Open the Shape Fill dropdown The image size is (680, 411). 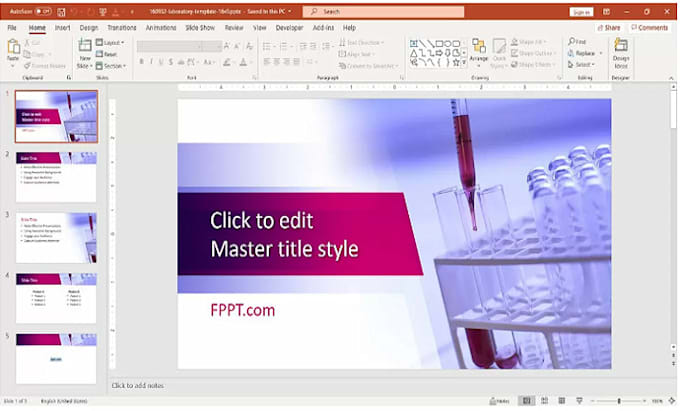(x=528, y=42)
